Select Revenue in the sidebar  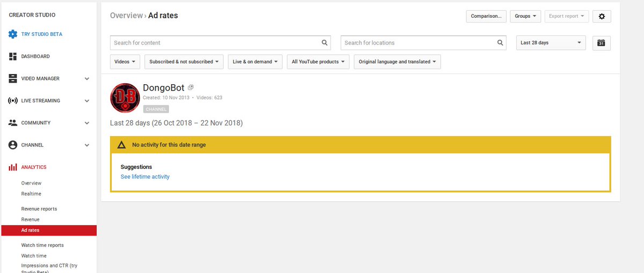point(30,219)
